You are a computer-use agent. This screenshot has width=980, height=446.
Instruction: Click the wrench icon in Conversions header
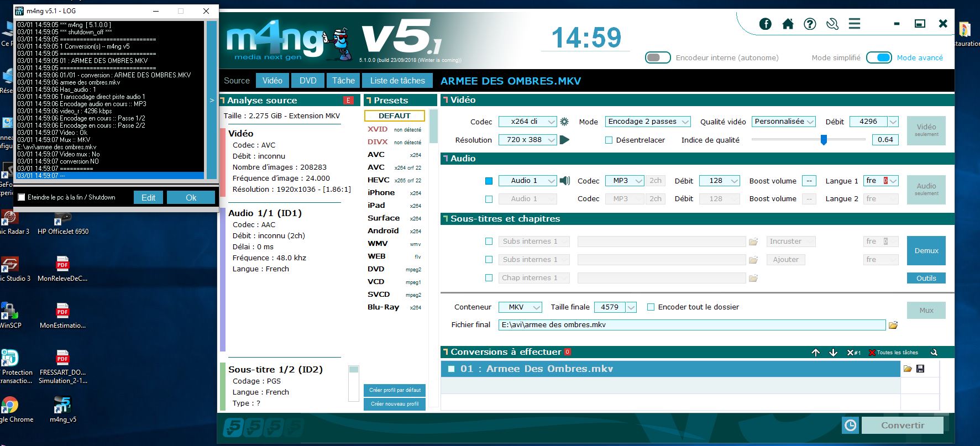point(934,352)
